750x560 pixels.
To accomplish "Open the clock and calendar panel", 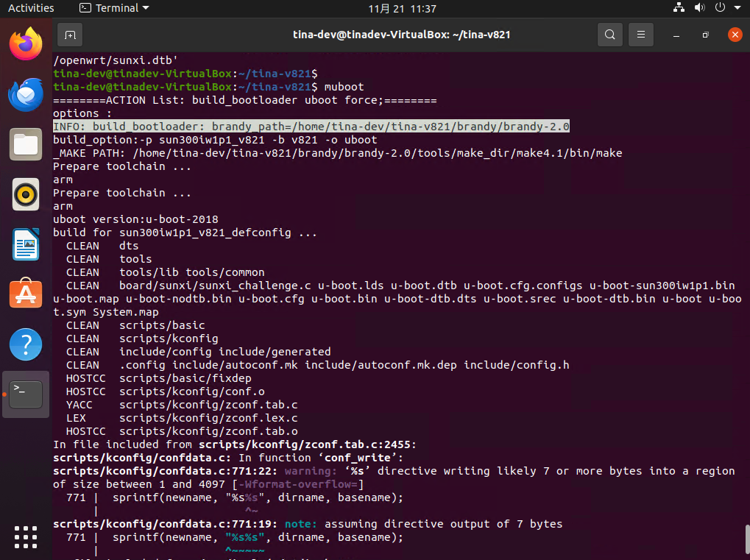I will click(x=402, y=8).
